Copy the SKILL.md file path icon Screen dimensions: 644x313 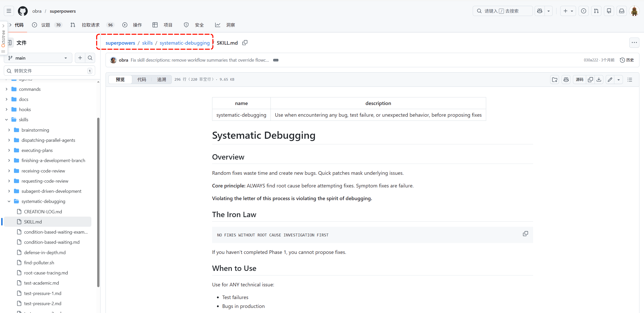[245, 43]
